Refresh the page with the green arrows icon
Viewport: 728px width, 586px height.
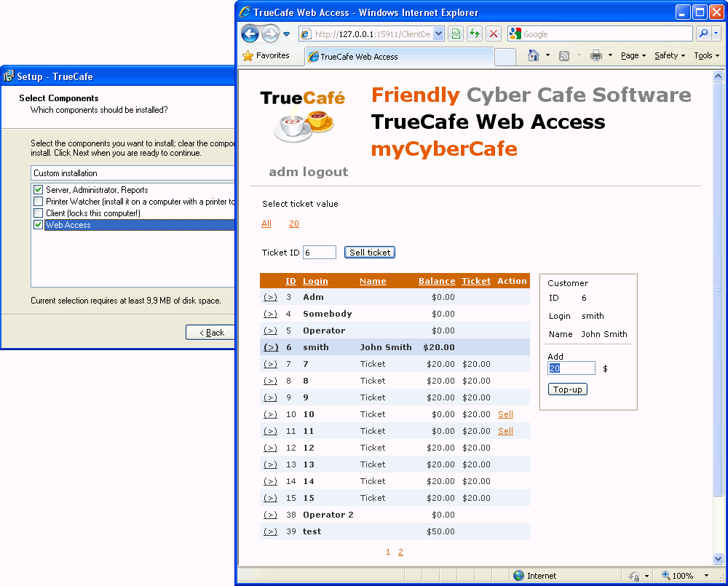tap(475, 33)
